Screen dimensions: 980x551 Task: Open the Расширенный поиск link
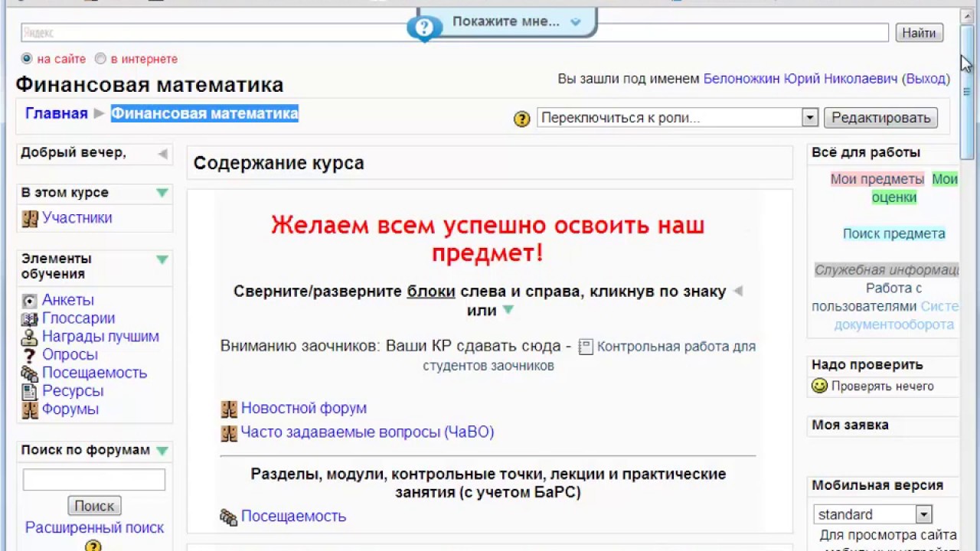coord(94,528)
